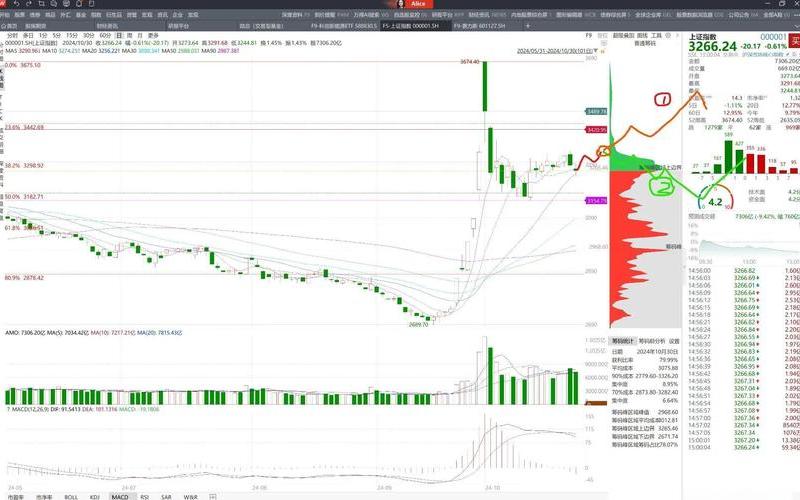Open the F9 ETF 588030 tab
The image size is (800, 500).
tap(344, 26)
